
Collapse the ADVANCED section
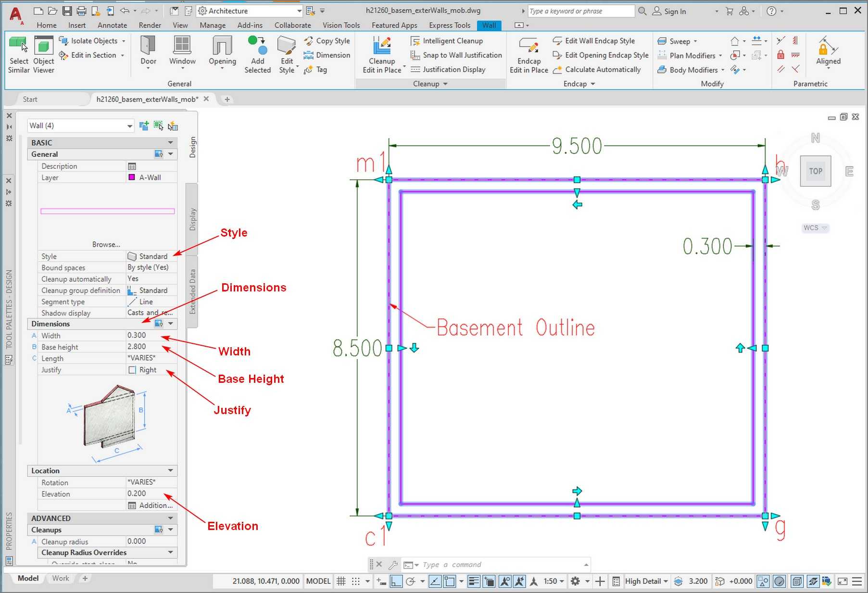click(170, 518)
